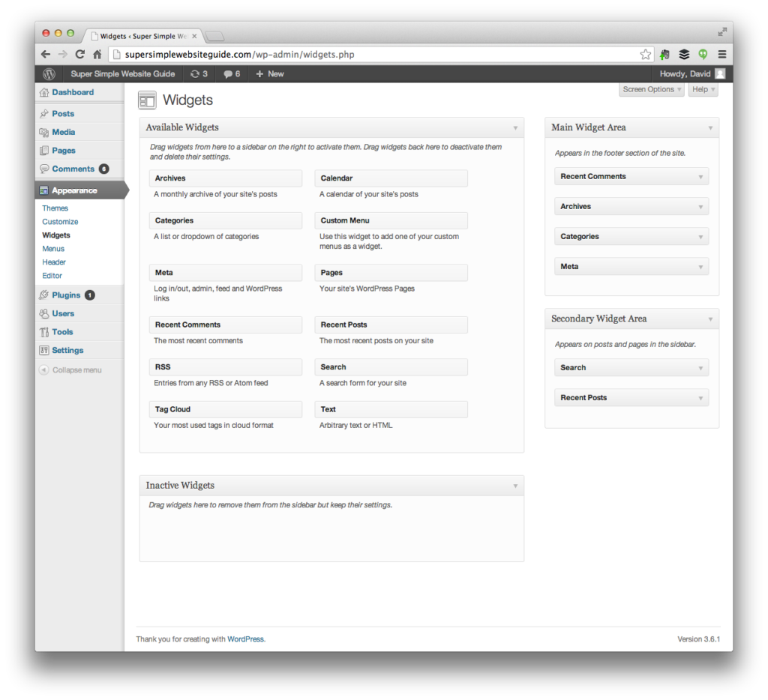Click the Media icon in sidebar
The height and width of the screenshot is (700, 768).
44,132
